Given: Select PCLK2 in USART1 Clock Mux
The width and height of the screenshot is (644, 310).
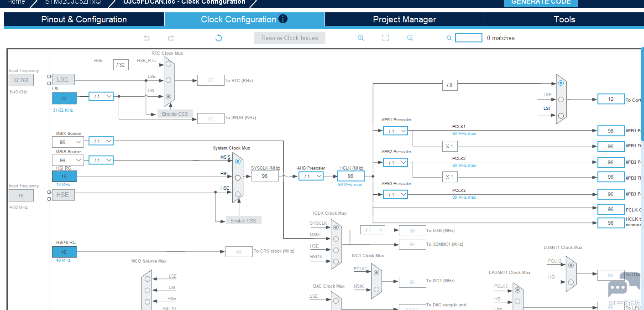Looking at the screenshot, I should point(571,265).
